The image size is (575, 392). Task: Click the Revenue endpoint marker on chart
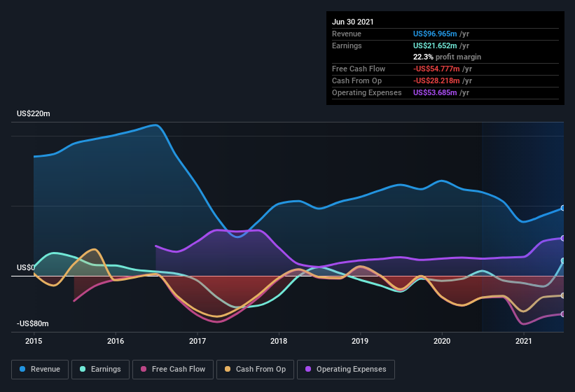pyautogui.click(x=563, y=209)
